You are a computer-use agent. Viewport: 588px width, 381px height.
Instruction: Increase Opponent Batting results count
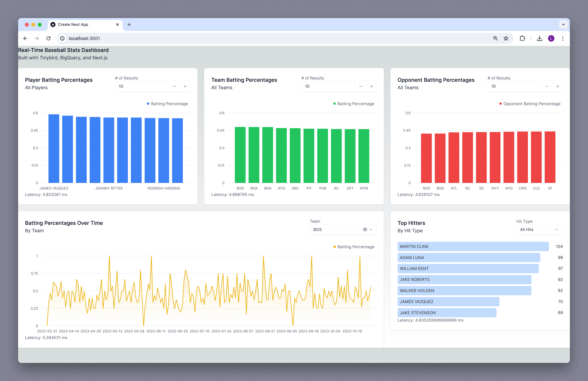[x=557, y=86]
